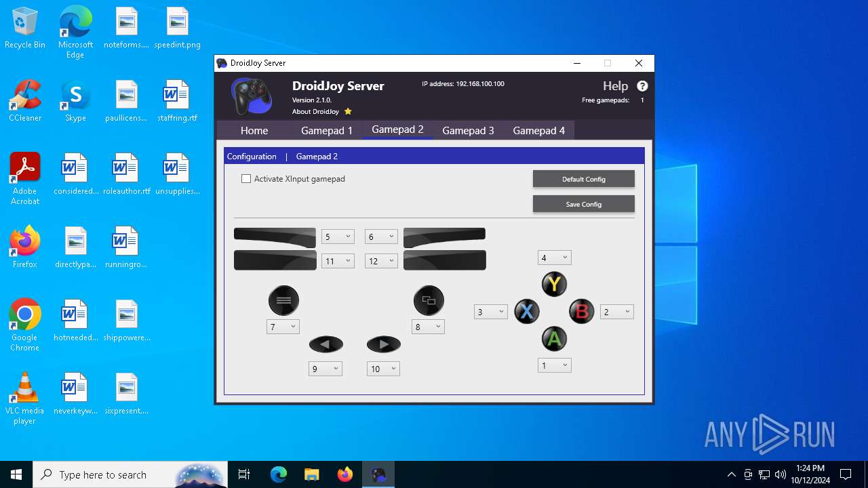The height and width of the screenshot is (488, 868).
Task: Open the menu button dropdown showing 7
Action: (283, 327)
